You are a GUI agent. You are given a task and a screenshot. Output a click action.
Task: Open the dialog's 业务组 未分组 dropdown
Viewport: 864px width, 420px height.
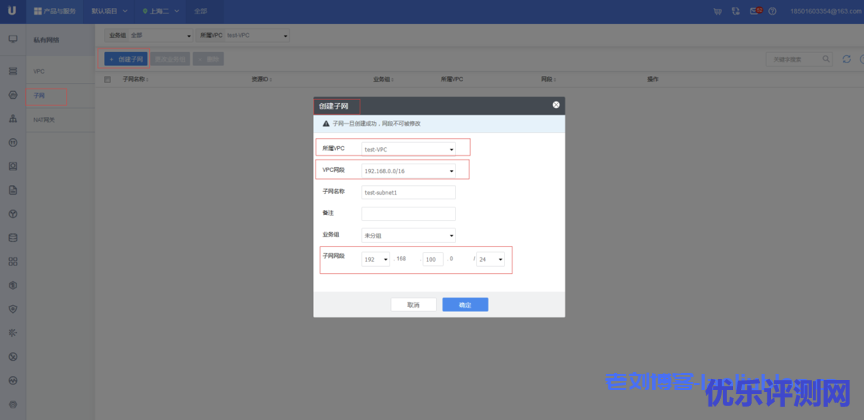pos(408,235)
